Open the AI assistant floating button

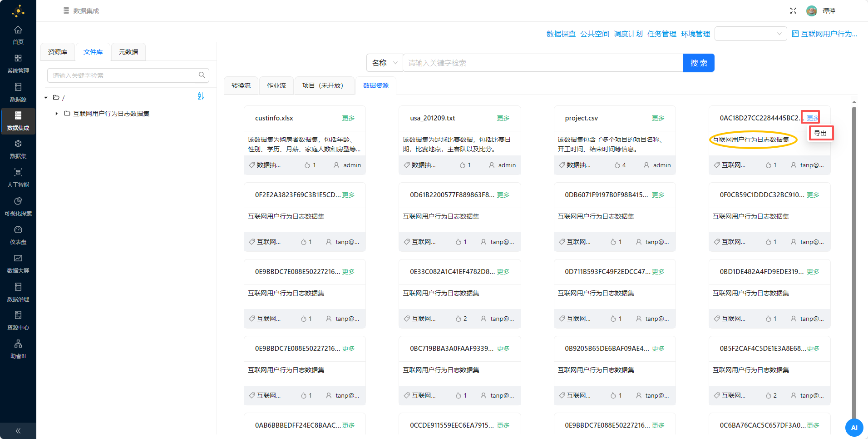tap(854, 428)
